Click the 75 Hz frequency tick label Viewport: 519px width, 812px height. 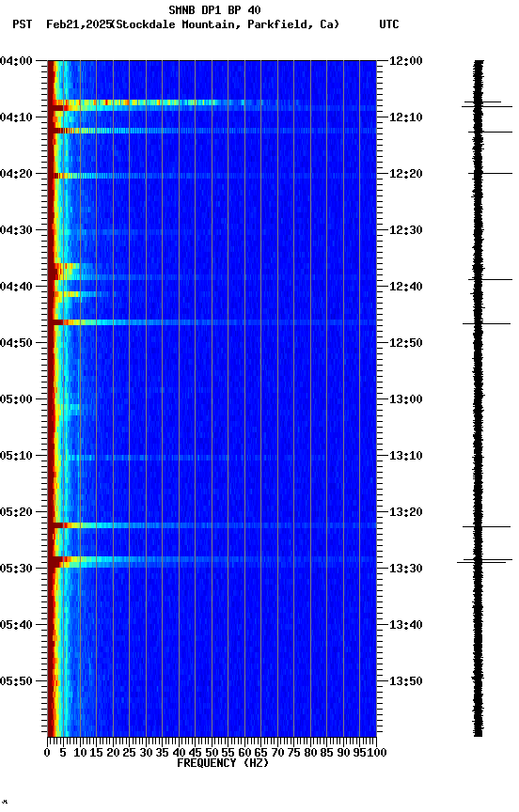click(293, 753)
